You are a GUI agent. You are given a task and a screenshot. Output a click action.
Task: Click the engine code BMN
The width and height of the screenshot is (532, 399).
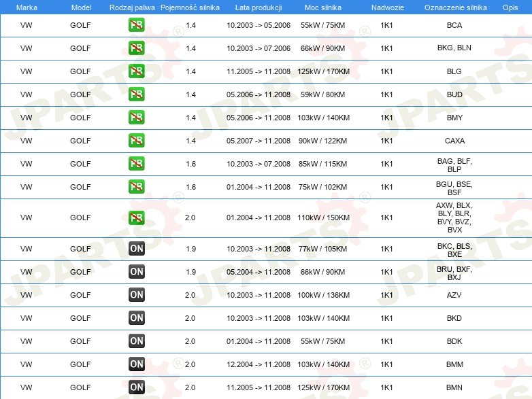tap(454, 387)
